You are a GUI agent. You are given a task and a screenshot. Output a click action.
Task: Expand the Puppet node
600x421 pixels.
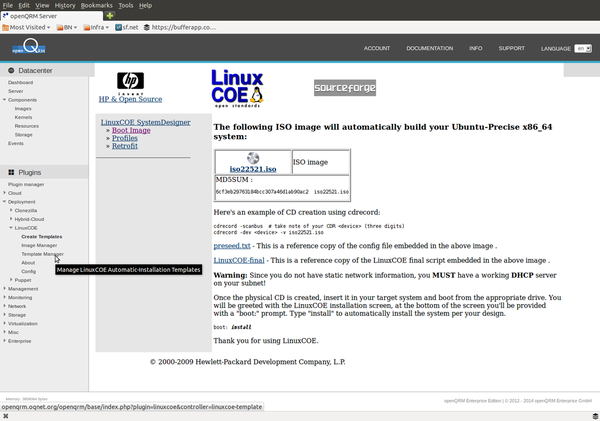(11, 280)
